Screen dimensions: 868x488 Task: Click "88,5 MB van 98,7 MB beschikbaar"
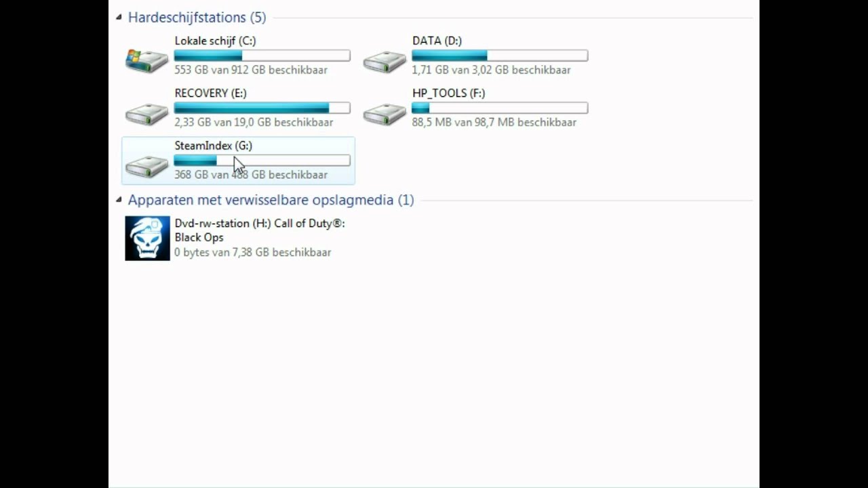pos(494,122)
